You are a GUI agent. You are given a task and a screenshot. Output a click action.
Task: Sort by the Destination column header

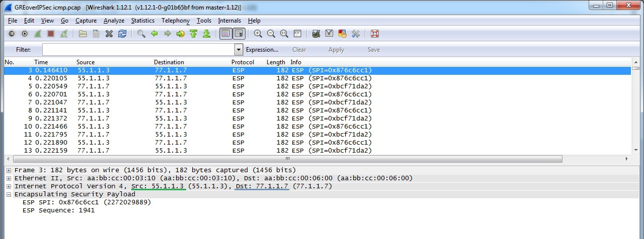coord(170,62)
